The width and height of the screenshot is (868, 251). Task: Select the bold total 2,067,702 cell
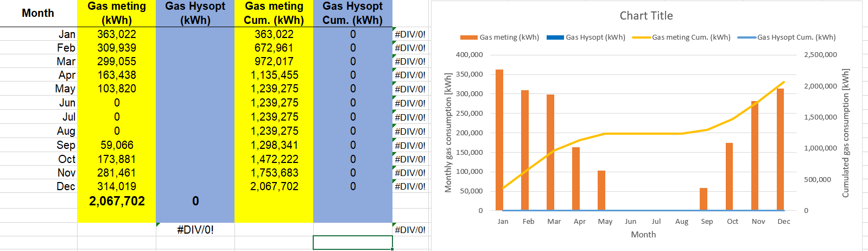tap(117, 201)
